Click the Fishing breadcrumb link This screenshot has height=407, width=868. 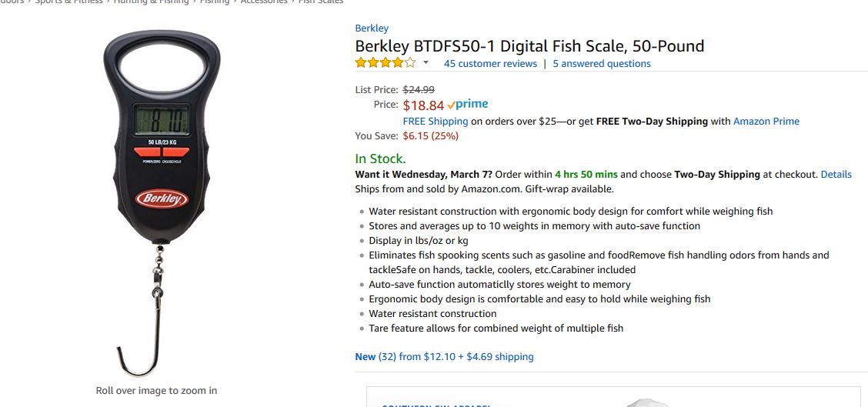pos(214,2)
